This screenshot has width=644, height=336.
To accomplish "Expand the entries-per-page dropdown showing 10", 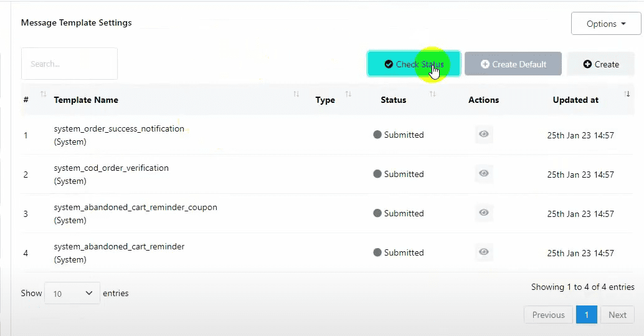I will click(72, 293).
